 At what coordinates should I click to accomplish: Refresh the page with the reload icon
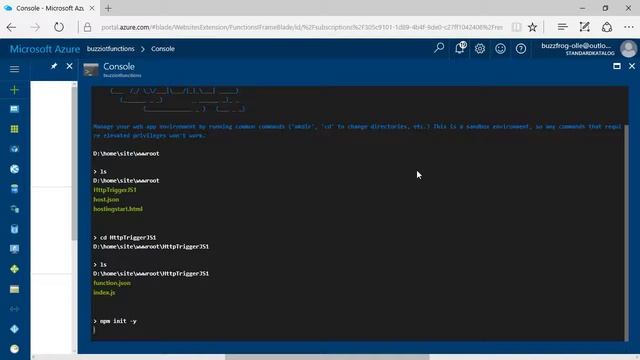[x=59, y=27]
